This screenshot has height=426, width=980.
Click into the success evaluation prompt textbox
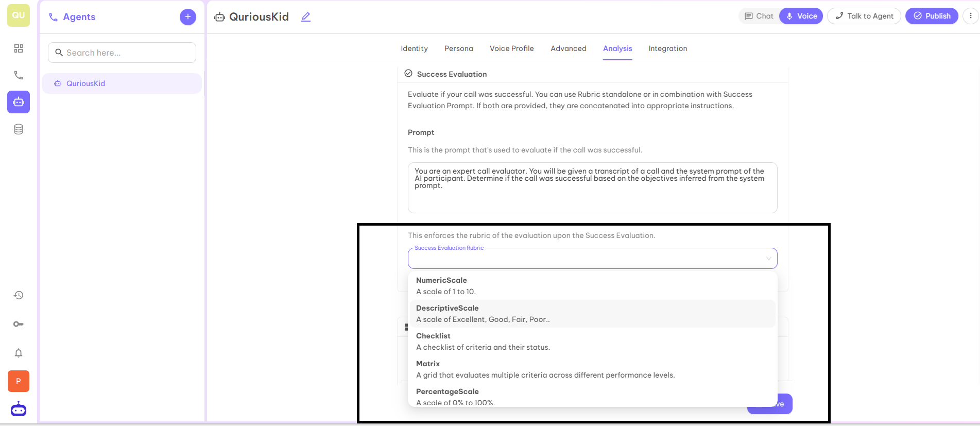592,188
